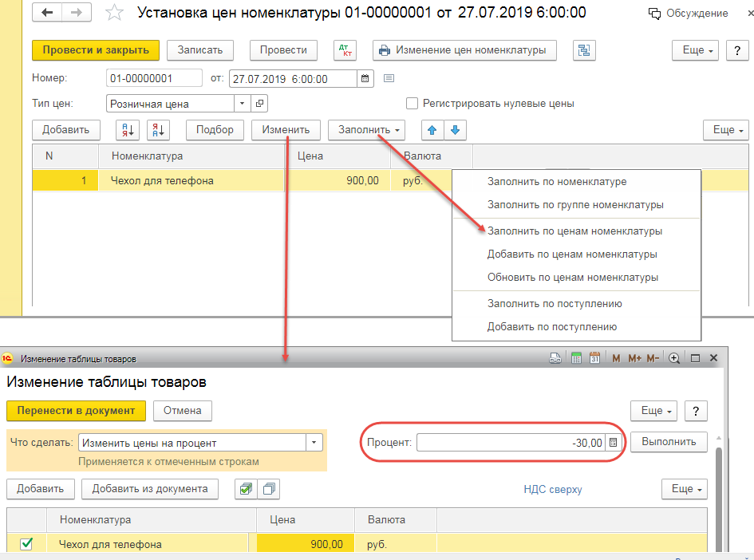Click the favorites star next to document title
This screenshot has width=754, height=560.
pyautogui.click(x=115, y=14)
